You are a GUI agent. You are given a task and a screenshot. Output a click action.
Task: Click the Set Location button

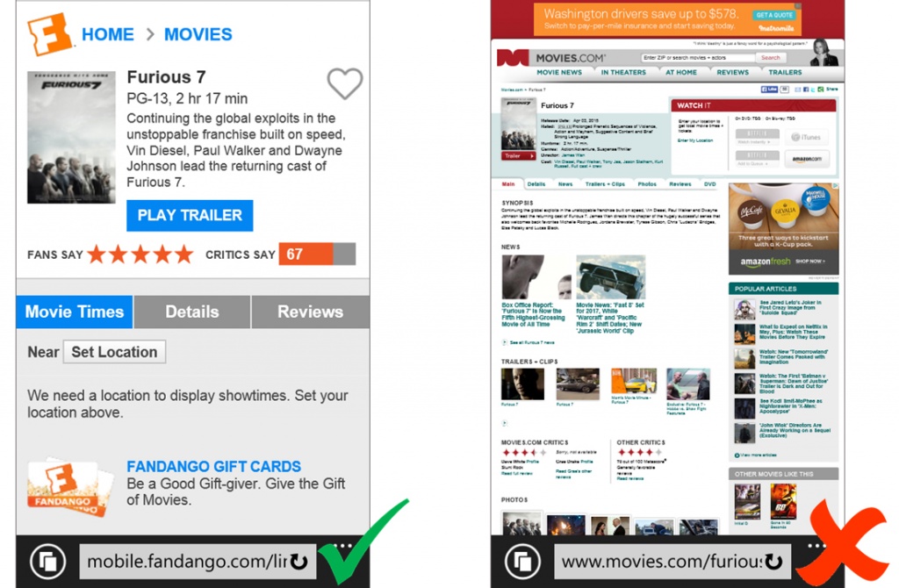(115, 352)
